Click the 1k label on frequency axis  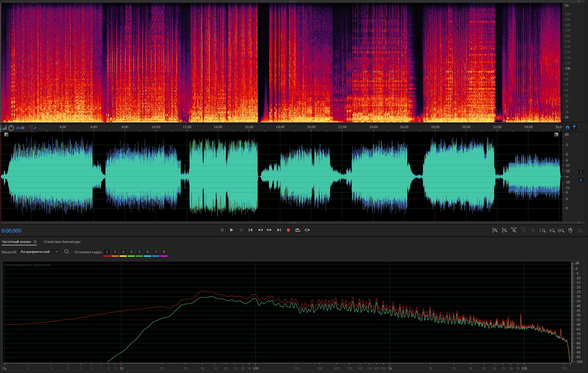point(390,368)
